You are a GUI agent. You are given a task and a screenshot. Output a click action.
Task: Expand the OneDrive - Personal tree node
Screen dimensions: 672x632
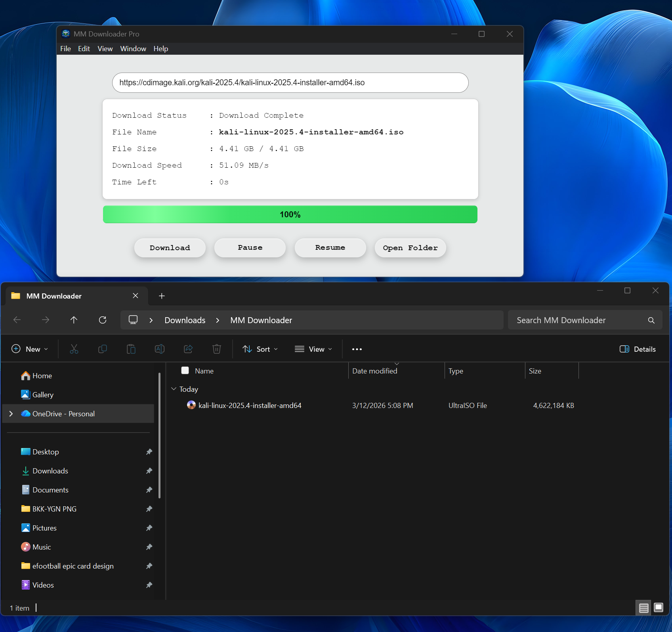[11, 414]
